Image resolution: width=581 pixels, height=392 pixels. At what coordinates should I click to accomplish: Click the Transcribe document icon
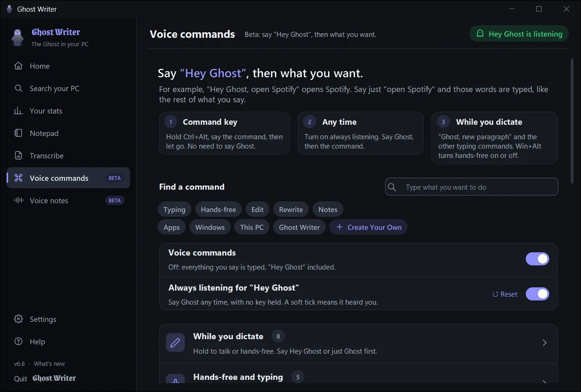(18, 156)
